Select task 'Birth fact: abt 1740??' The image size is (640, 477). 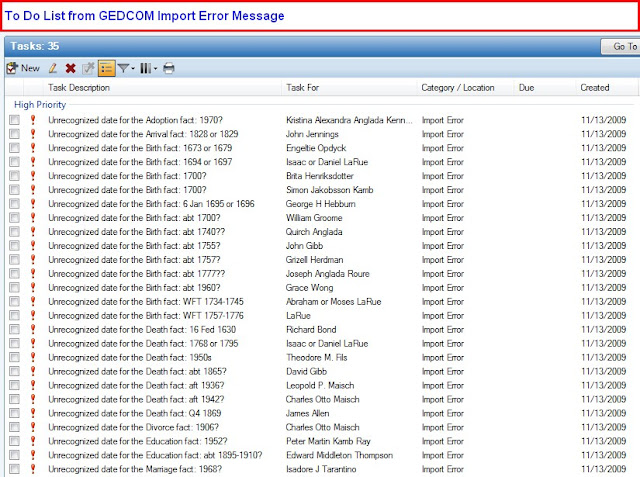pos(136,232)
